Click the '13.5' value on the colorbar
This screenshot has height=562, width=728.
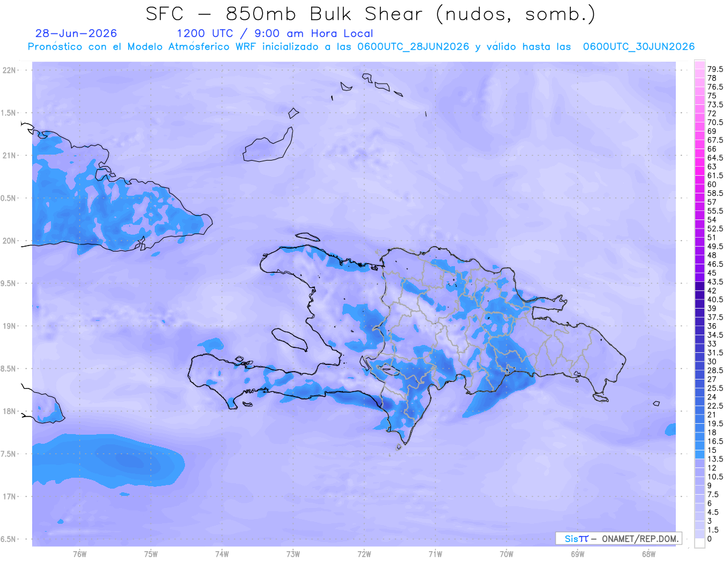click(715, 459)
